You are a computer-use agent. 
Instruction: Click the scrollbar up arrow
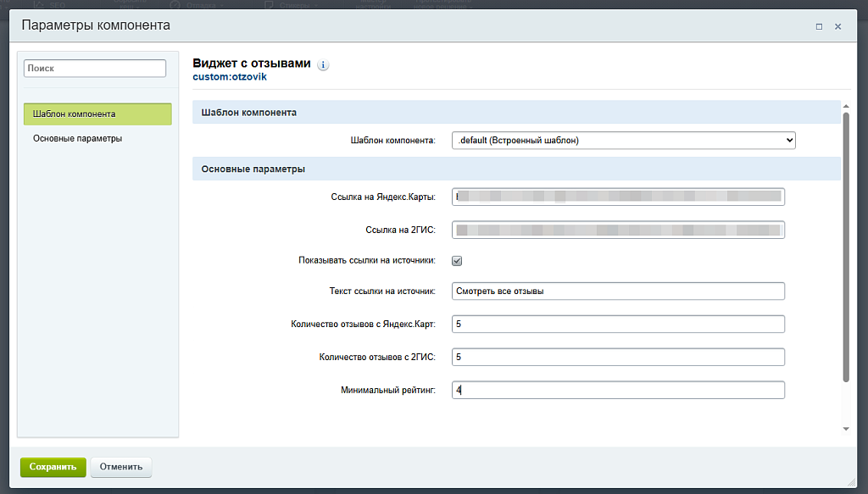click(846, 106)
